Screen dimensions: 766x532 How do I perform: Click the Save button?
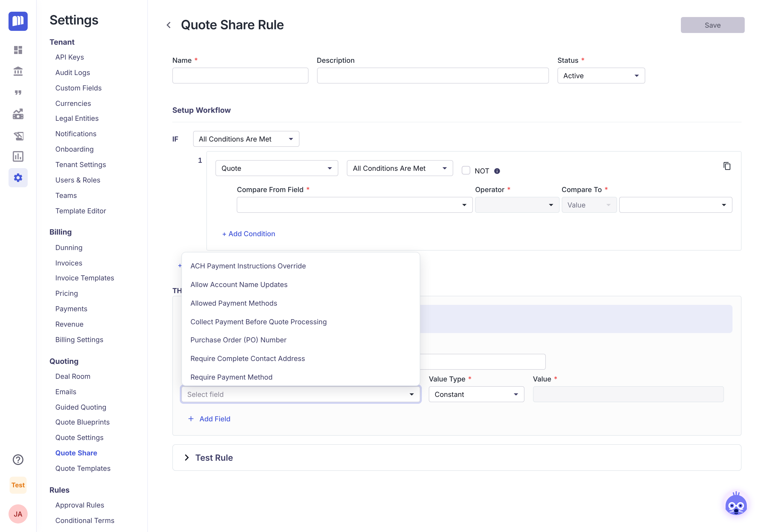coord(712,25)
